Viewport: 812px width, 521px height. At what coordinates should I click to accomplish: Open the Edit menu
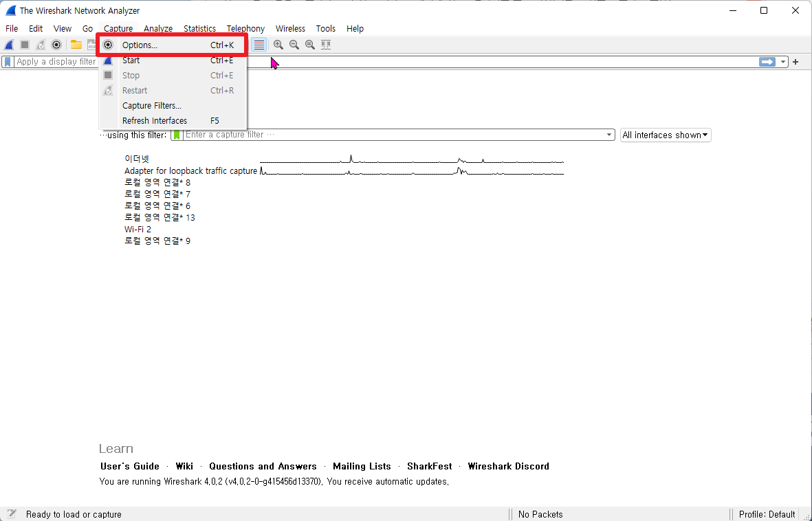pyautogui.click(x=36, y=28)
